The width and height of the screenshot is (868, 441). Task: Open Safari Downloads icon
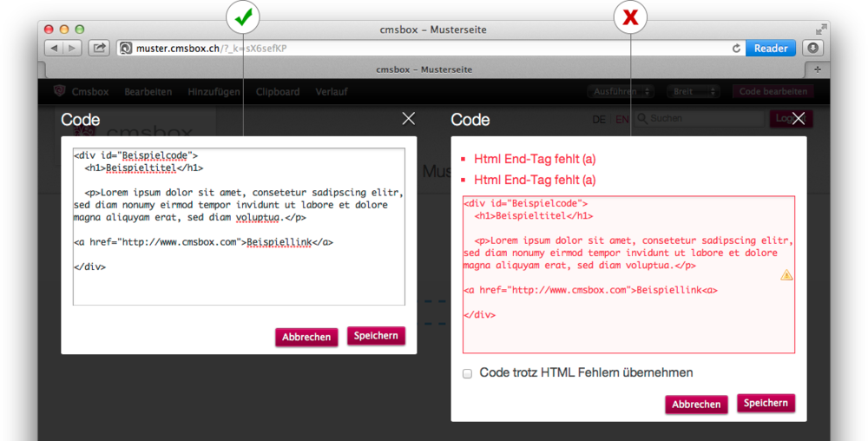coord(812,48)
